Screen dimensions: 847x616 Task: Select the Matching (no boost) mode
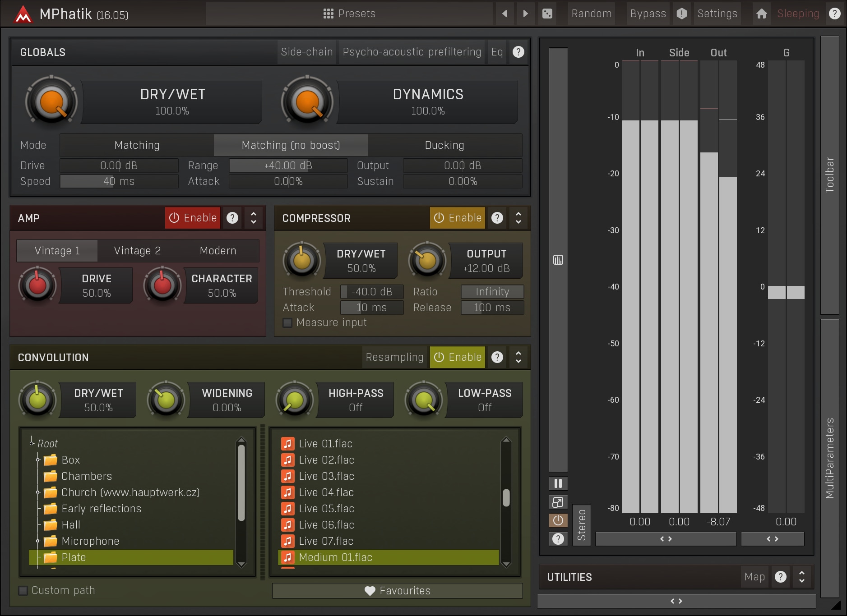click(291, 145)
